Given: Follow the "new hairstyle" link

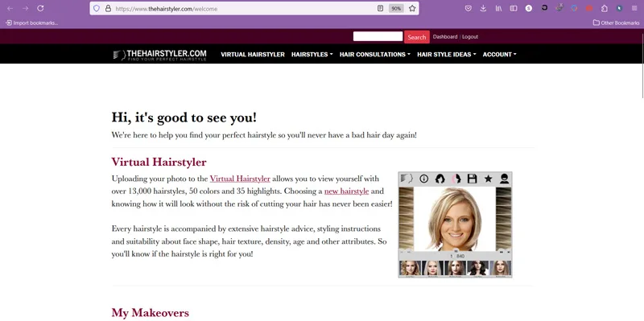Looking at the screenshot, I should (x=347, y=191).
